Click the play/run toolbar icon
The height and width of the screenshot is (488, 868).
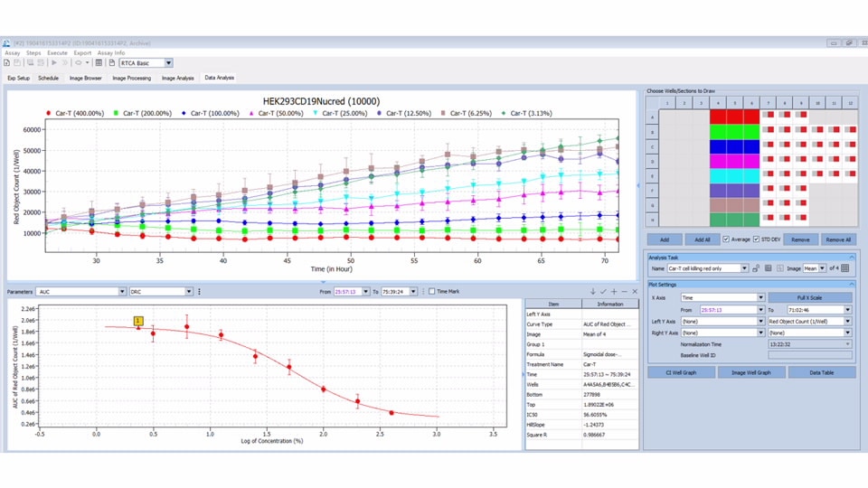[55, 63]
